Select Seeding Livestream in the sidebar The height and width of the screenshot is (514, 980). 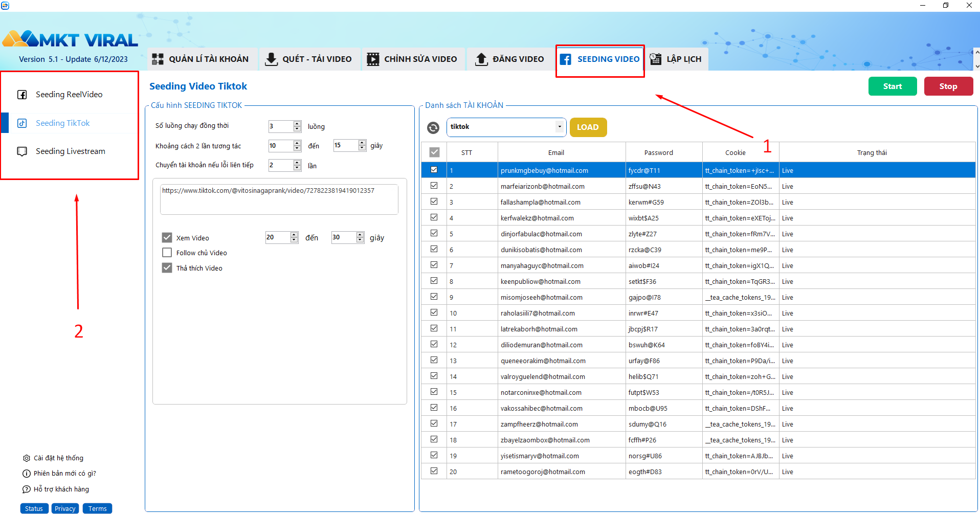[x=71, y=151]
